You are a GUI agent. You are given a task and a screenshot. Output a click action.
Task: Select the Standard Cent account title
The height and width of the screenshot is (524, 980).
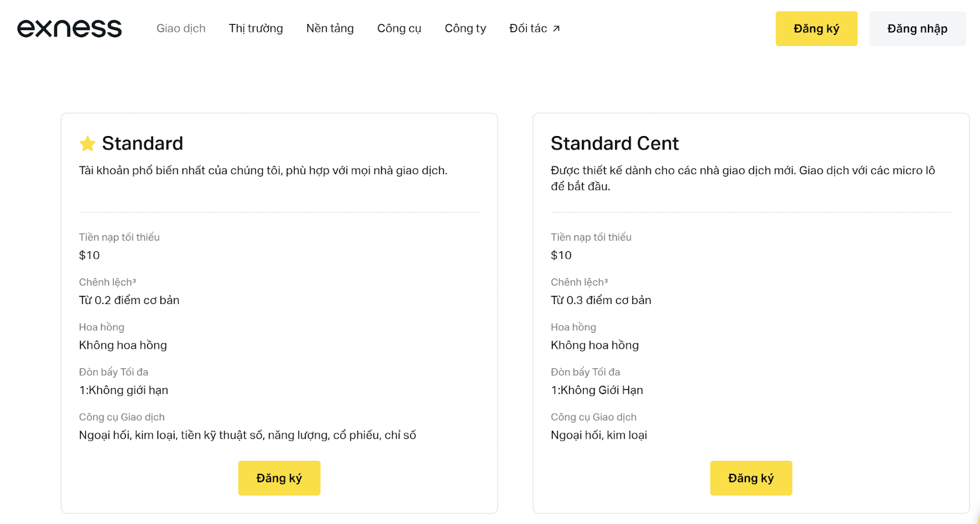pos(614,143)
